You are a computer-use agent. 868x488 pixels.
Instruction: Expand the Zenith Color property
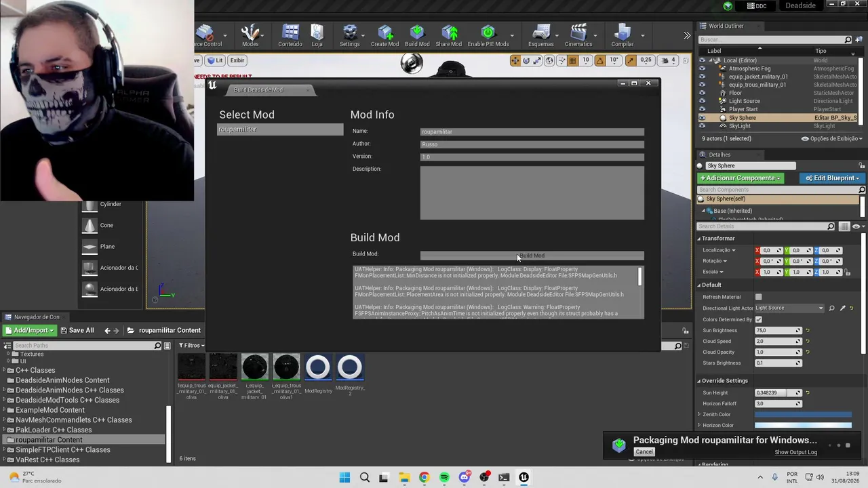(x=699, y=414)
